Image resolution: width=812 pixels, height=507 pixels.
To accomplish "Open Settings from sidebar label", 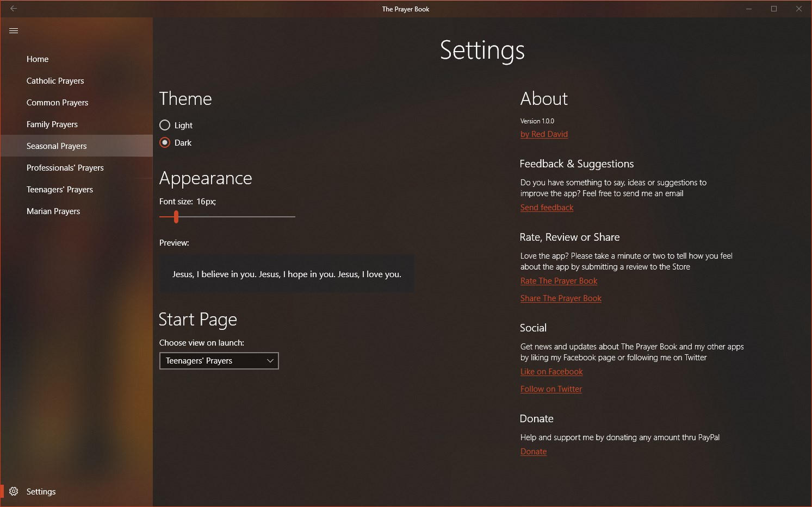I will (x=41, y=491).
